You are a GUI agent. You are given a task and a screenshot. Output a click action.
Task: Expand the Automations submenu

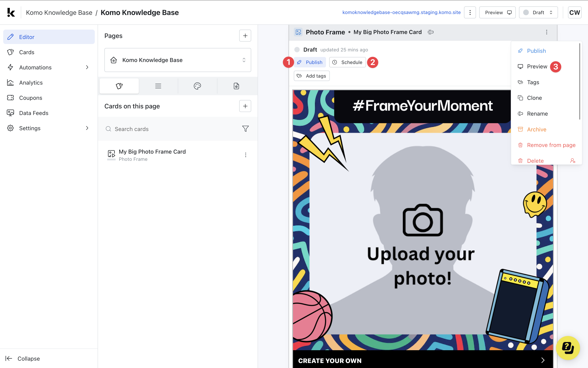[x=87, y=67]
